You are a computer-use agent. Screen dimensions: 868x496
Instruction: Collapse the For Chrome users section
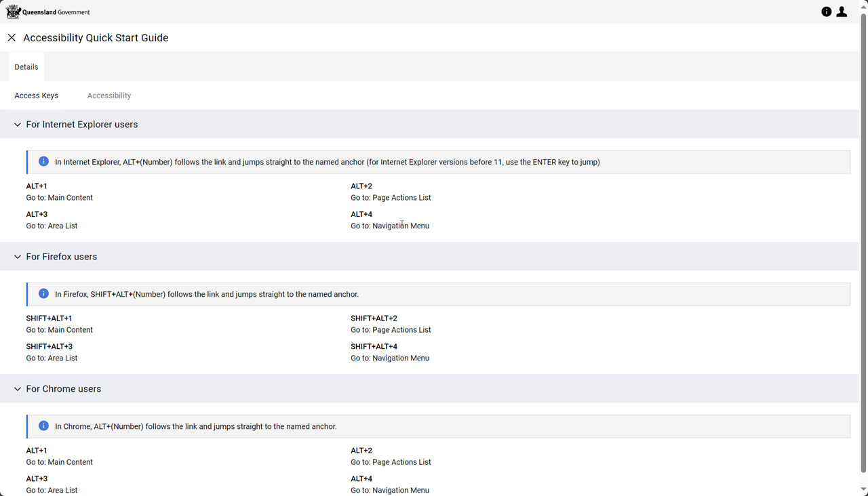(x=18, y=389)
